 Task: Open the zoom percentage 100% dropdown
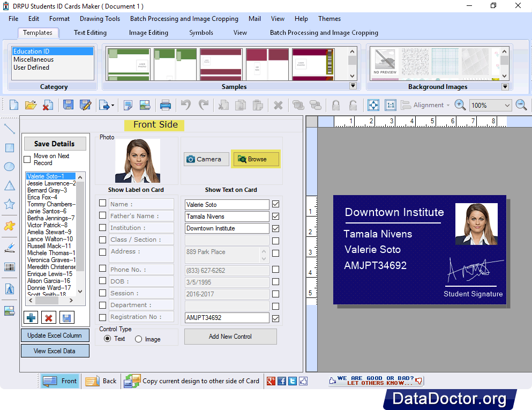coord(507,105)
